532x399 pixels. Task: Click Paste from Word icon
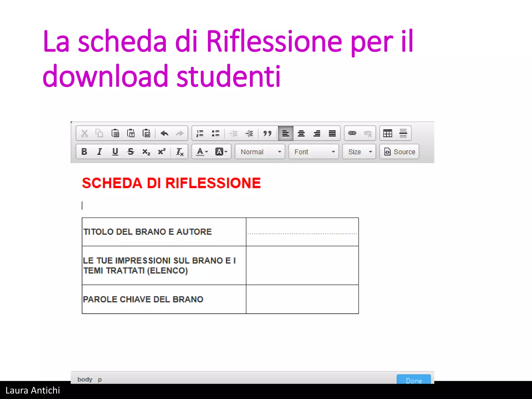pos(146,133)
